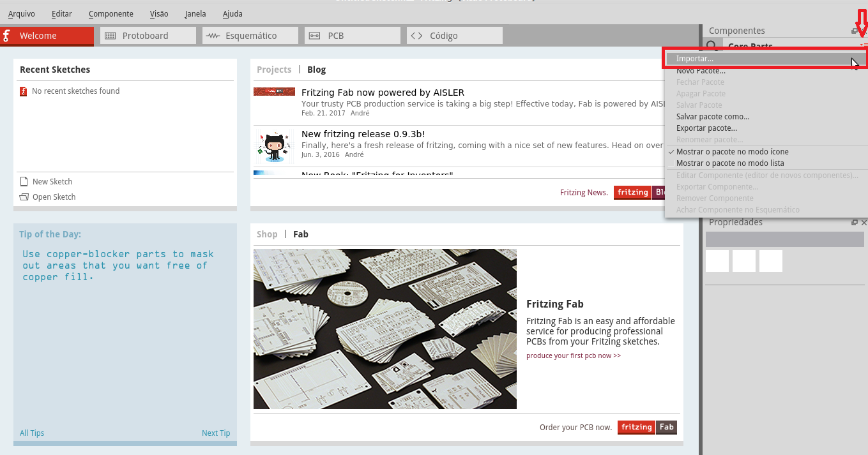
Task: Switch to the Projects section
Action: pos(274,70)
